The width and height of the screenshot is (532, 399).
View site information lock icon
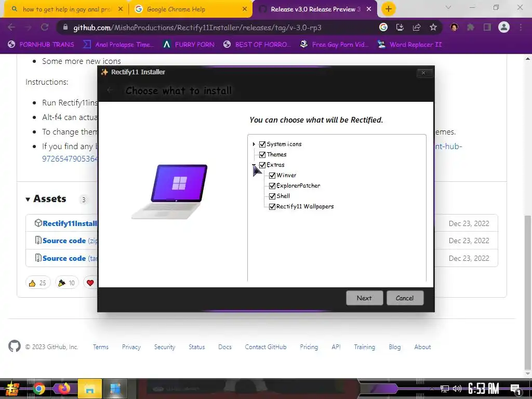[x=65, y=27]
